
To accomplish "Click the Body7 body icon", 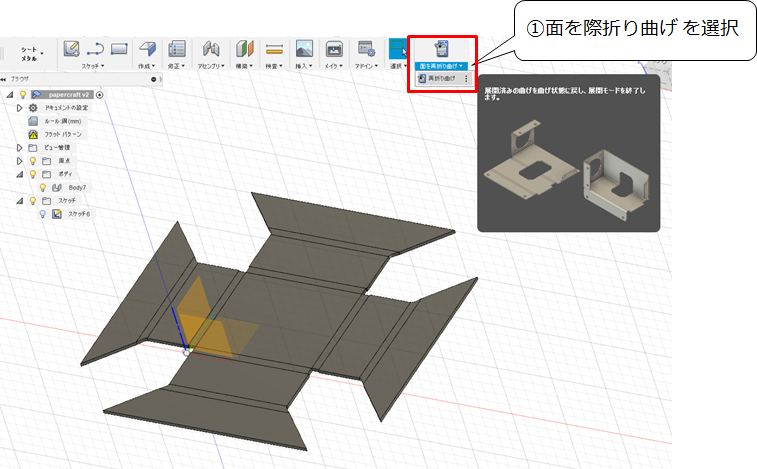I will (56, 187).
